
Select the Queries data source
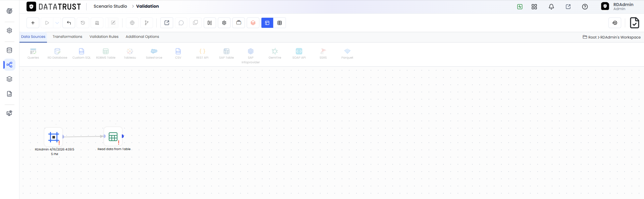33,54
